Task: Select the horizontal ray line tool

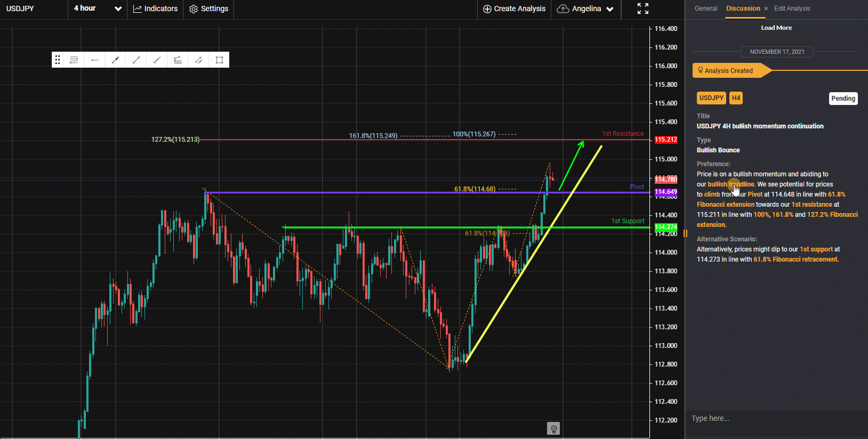Action: click(x=94, y=60)
